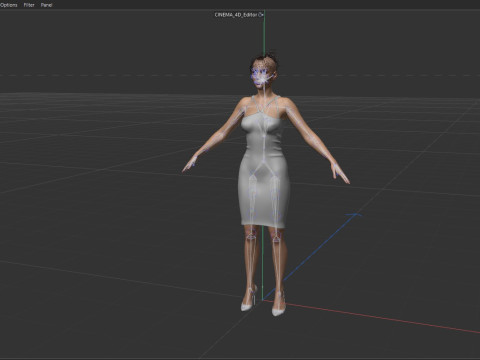Select the chest spine joint on the torso
480x360 pixels.
coord(264,136)
